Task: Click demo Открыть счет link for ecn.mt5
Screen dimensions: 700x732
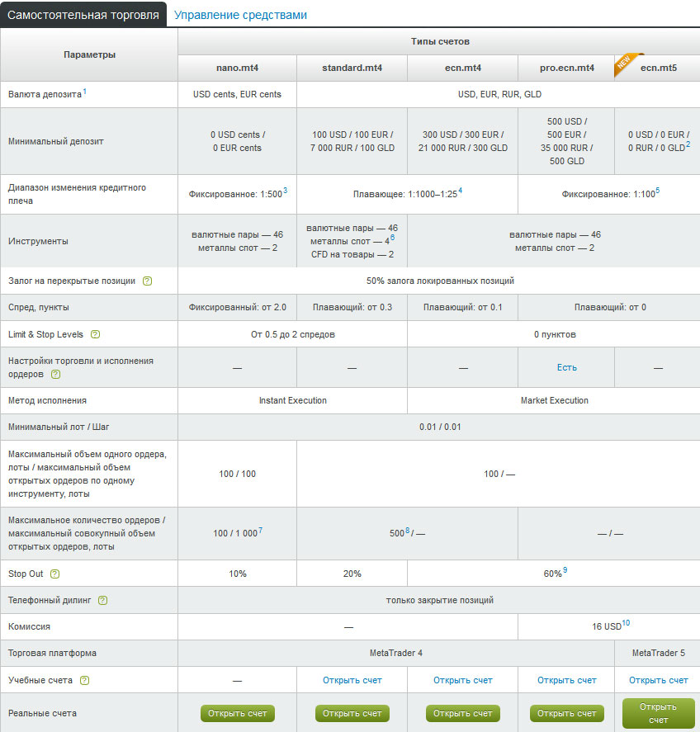Action: [x=658, y=680]
